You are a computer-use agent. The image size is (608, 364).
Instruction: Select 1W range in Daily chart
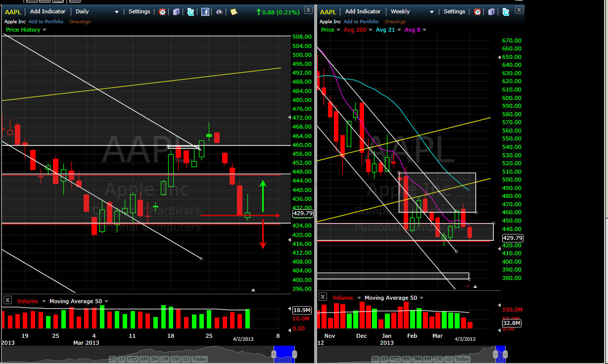point(176,359)
